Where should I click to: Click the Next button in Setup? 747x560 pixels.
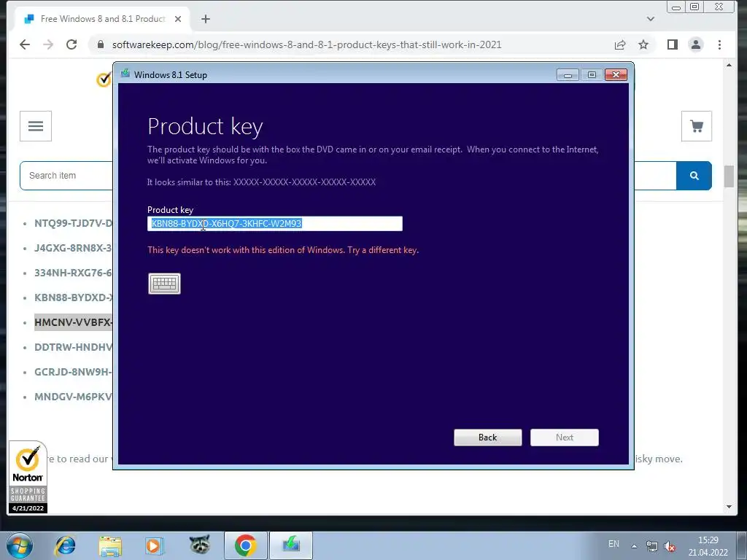pos(565,437)
